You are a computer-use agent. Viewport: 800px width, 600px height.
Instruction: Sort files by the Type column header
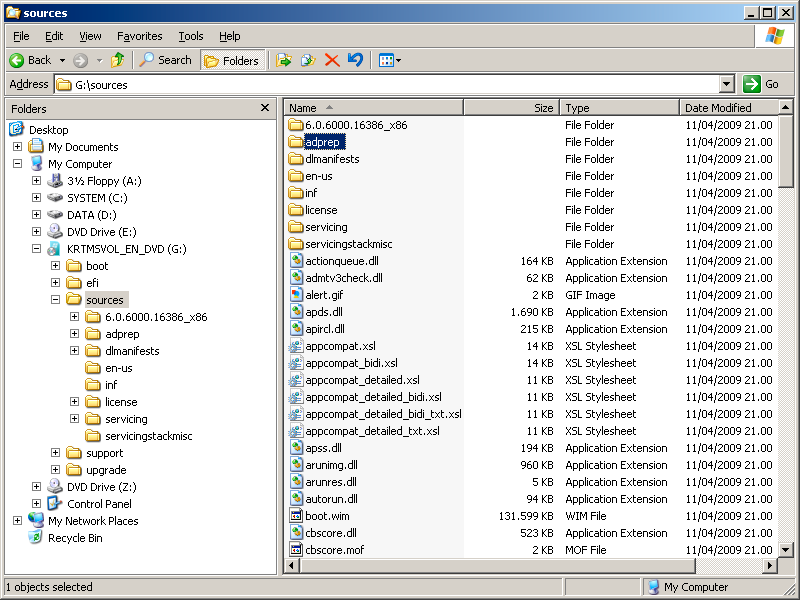click(620, 108)
